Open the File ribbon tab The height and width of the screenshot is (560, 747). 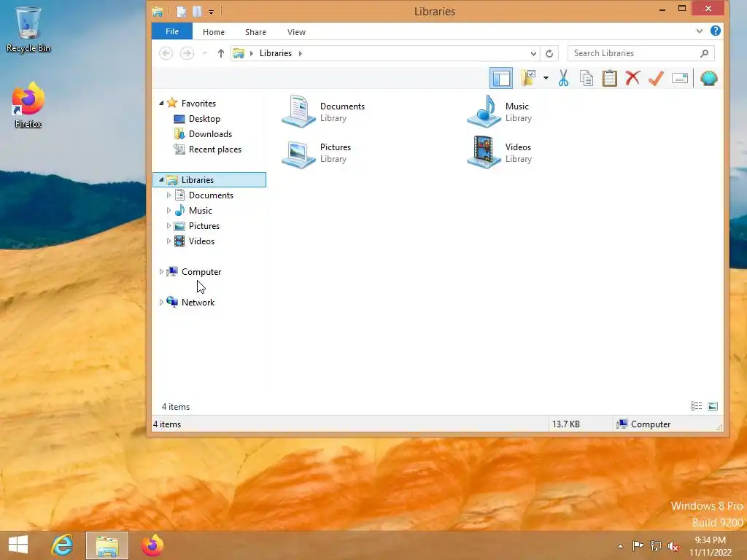tap(172, 31)
